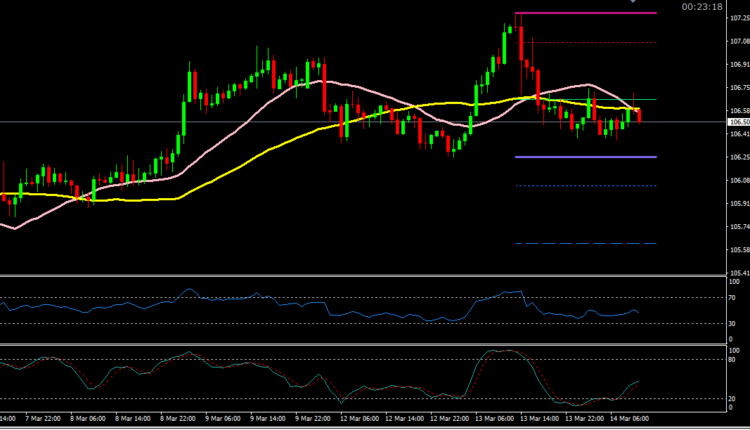Select the last red candlestick on the chart
The width and height of the screenshot is (750, 430).
tap(640, 115)
